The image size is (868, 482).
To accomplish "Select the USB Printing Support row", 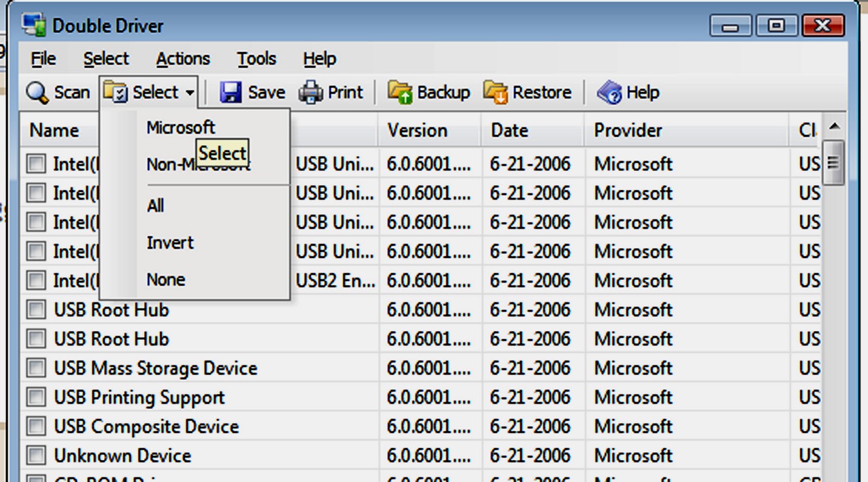I will [x=421, y=397].
